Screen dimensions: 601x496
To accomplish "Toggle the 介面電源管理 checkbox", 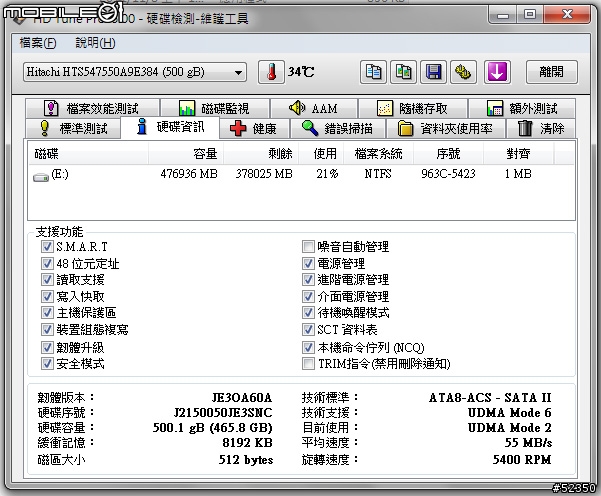I will click(x=308, y=296).
